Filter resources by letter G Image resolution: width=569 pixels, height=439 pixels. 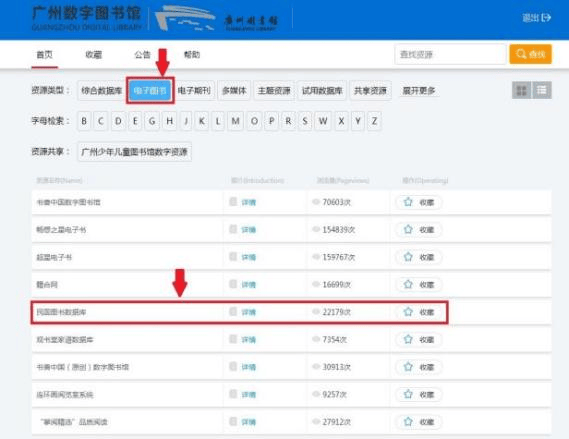tap(152, 121)
